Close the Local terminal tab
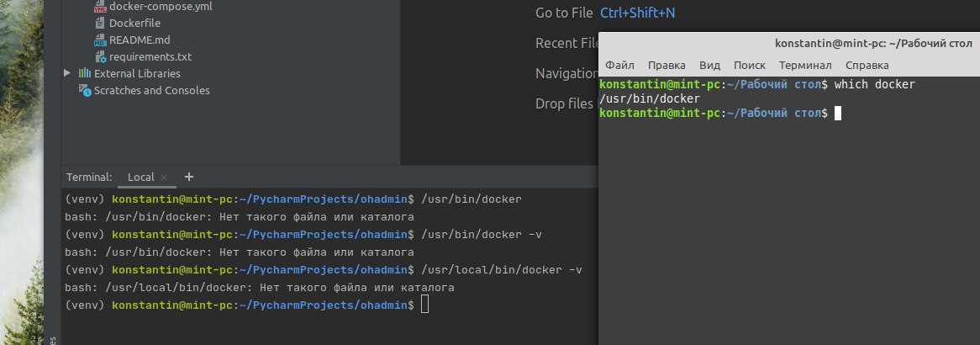This screenshot has width=980, height=345. (x=164, y=178)
